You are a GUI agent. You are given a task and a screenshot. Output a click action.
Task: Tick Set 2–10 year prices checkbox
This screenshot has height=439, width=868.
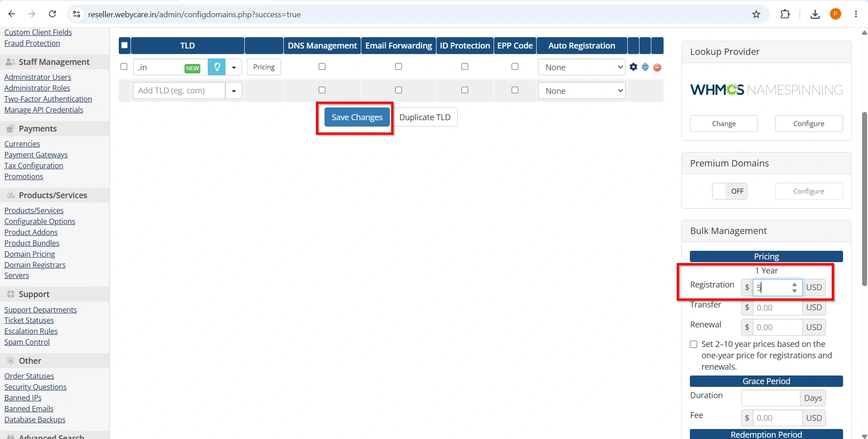pos(693,344)
